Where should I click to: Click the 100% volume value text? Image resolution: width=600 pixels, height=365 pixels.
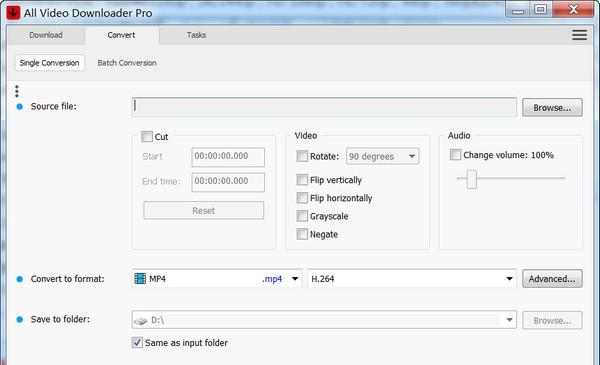[x=542, y=155]
